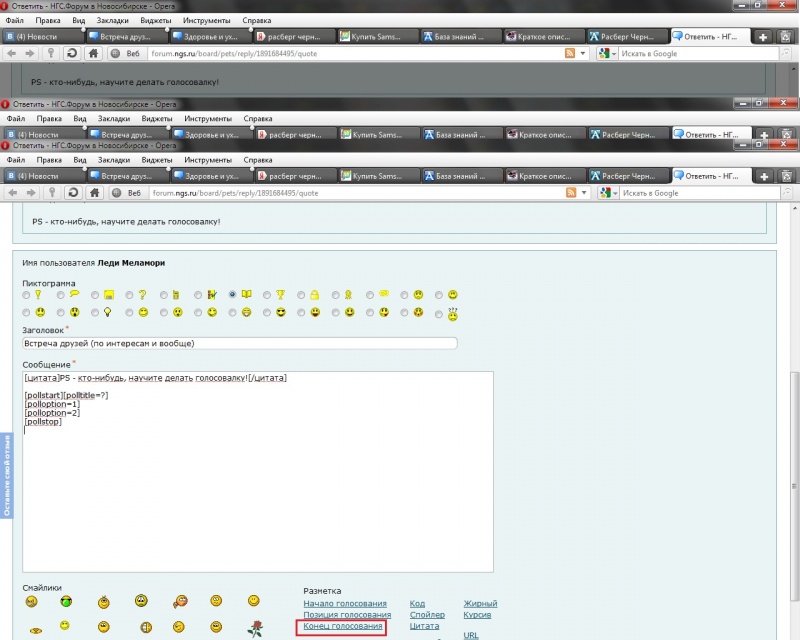Open the Закладки menu

(114, 160)
